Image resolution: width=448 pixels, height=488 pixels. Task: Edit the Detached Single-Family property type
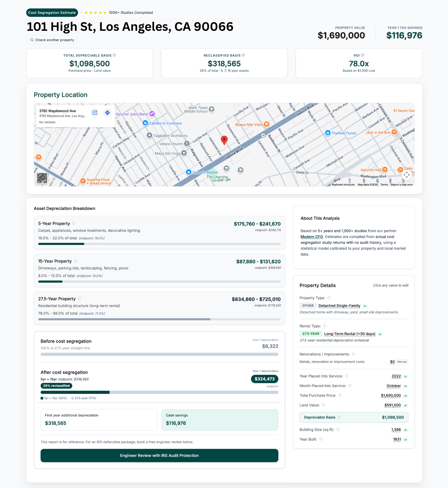[339, 306]
